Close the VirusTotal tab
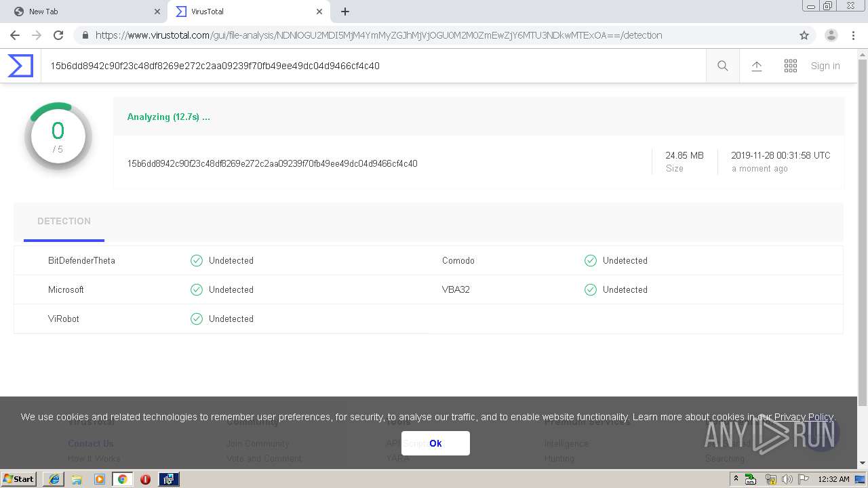 (x=319, y=12)
